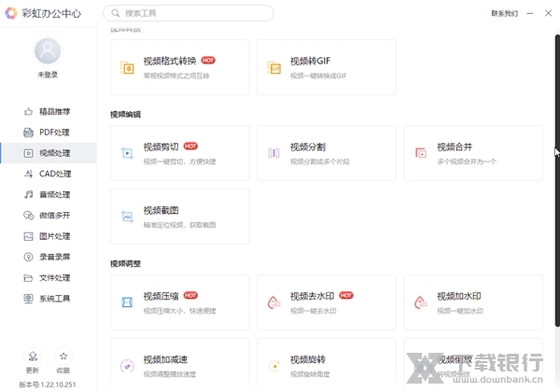The width and height of the screenshot is (560, 392).
Task: Select CAD处理 in the sidebar
Action: point(49,174)
